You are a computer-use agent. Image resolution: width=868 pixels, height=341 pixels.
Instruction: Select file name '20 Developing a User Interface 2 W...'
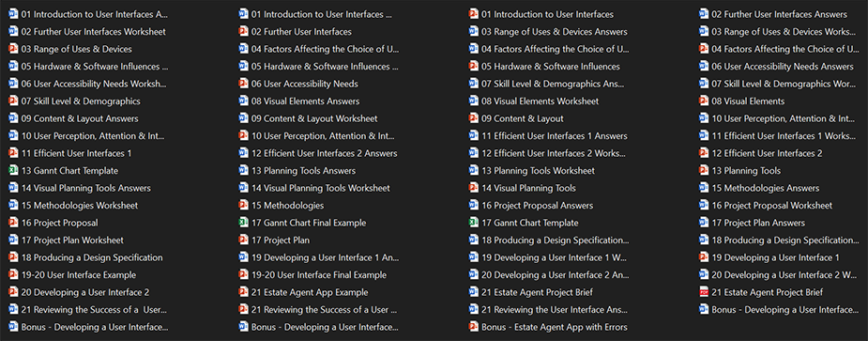point(785,275)
